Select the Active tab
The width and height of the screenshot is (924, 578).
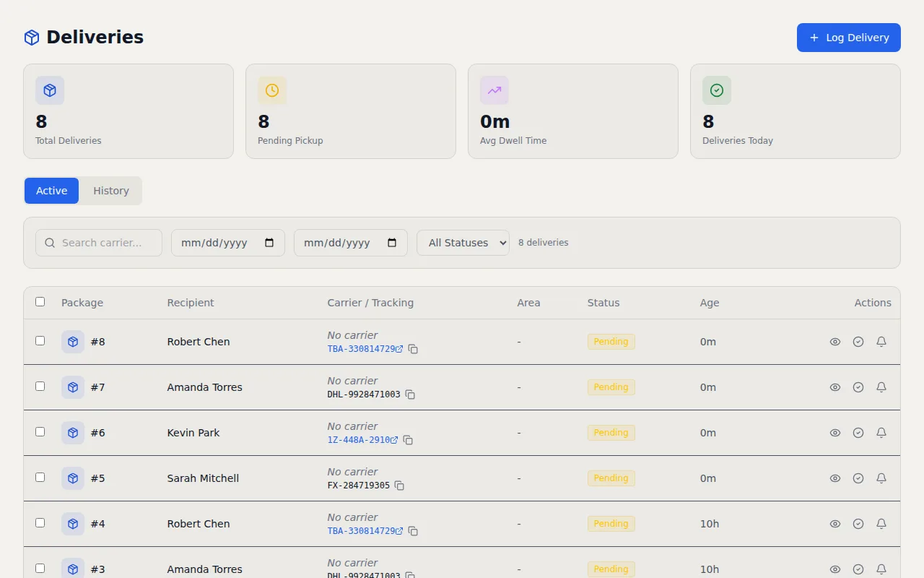click(51, 190)
